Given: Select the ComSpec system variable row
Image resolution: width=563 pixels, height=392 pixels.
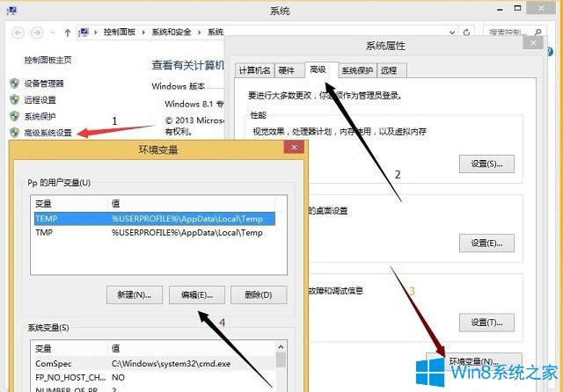Looking at the screenshot, I should pos(155,364).
